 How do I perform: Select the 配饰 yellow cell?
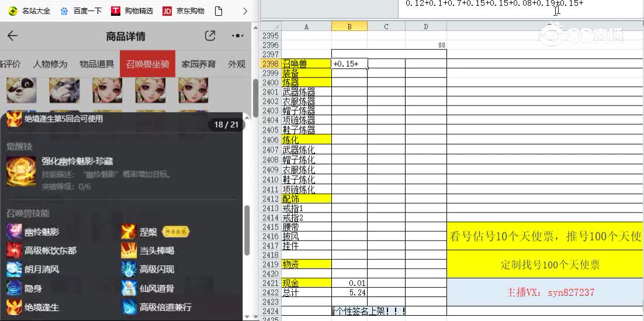click(306, 199)
